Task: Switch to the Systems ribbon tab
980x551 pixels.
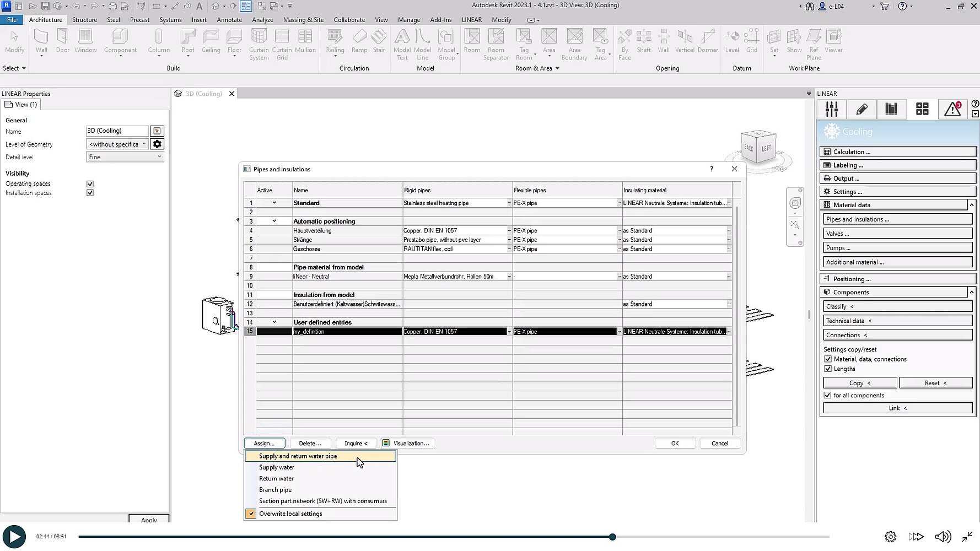Action: click(170, 19)
